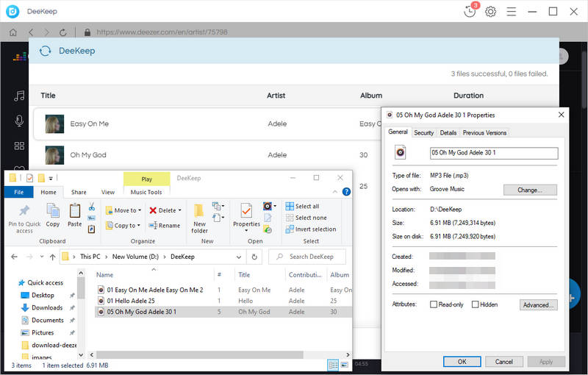
Task: Refresh the DeeKeep folder in Explorer
Action: (254, 257)
